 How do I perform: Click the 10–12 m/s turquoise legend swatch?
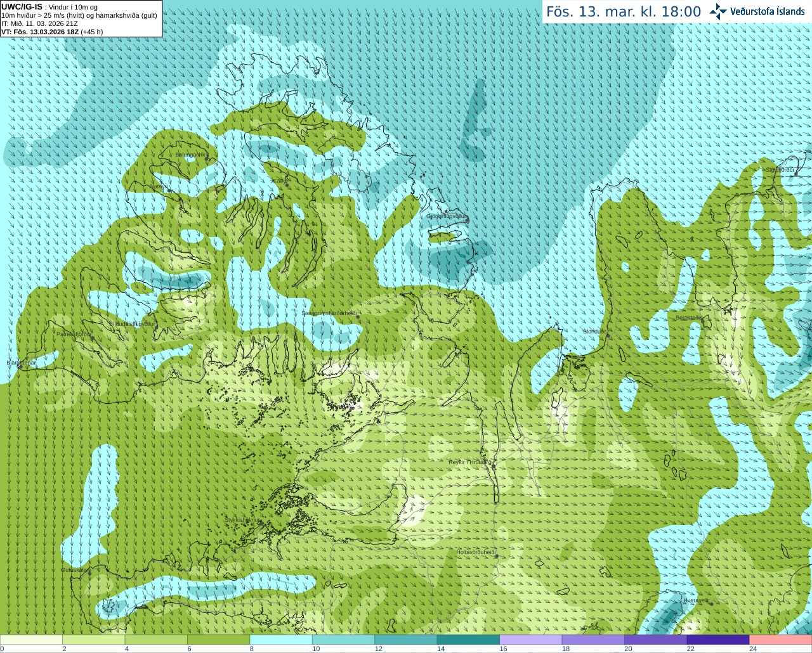[343, 640]
